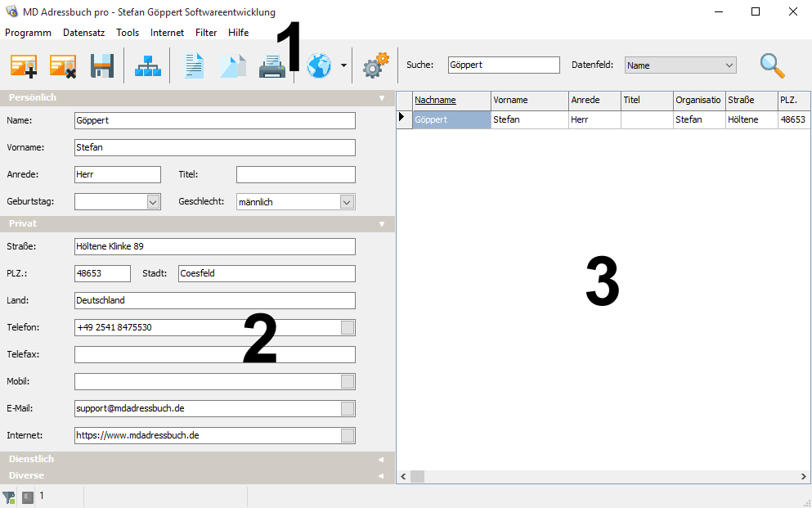Click the small button beside Telefon field

(348, 328)
